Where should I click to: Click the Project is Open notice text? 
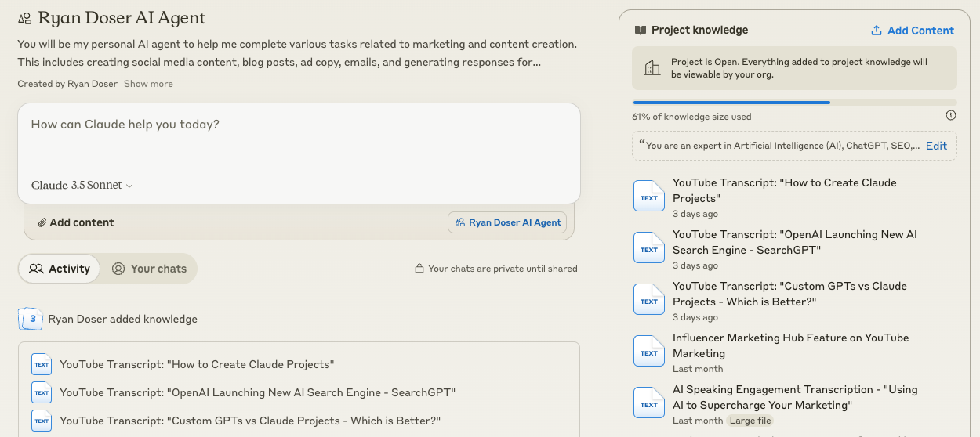(x=799, y=68)
